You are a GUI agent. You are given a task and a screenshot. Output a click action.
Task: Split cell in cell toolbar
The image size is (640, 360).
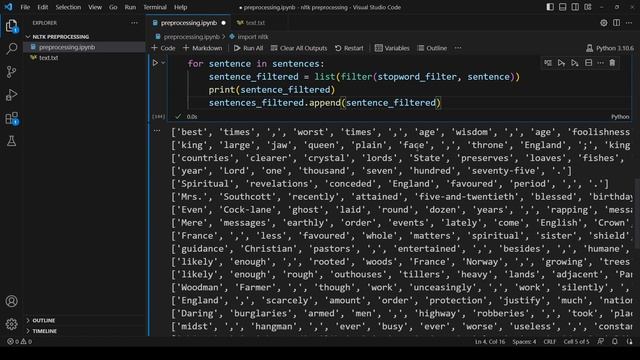pyautogui.click(x=588, y=63)
